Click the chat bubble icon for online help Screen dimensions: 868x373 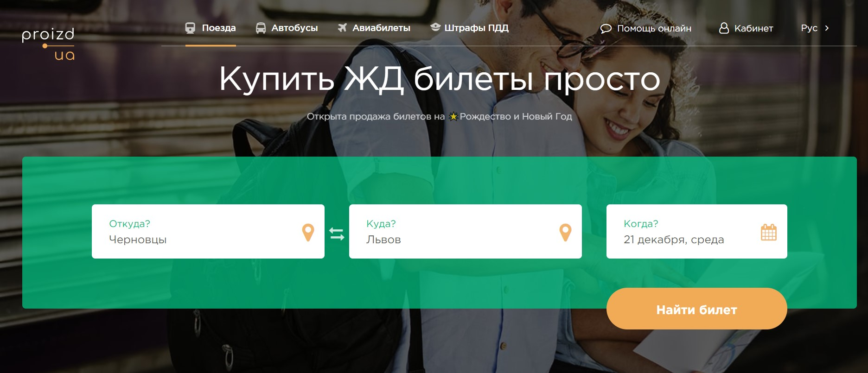click(x=606, y=29)
